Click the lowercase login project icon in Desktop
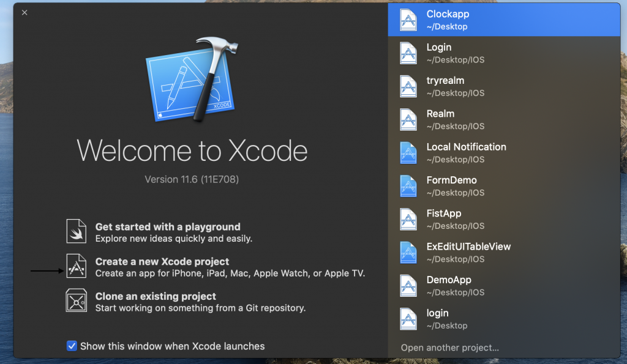 (408, 319)
